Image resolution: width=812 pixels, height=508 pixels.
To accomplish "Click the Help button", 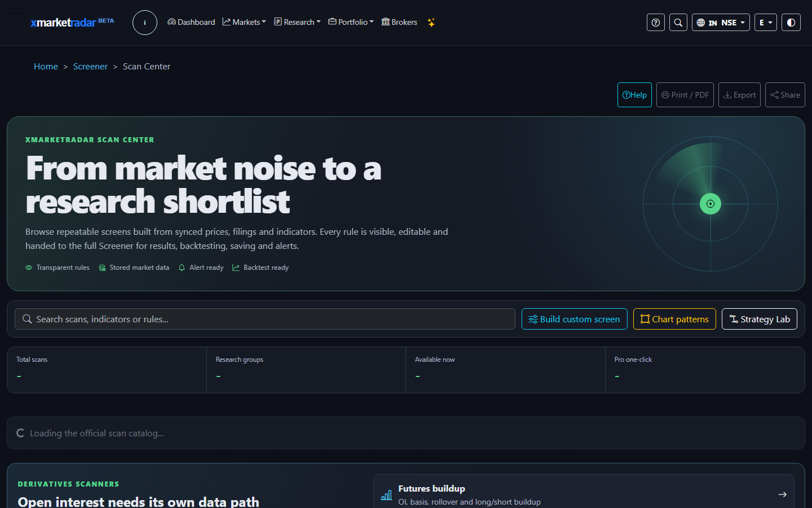I will [x=634, y=95].
